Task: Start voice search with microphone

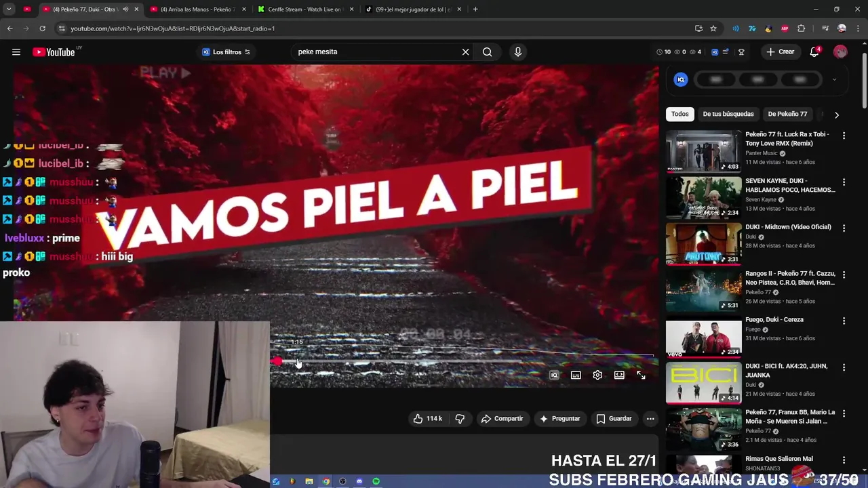Action: point(518,52)
